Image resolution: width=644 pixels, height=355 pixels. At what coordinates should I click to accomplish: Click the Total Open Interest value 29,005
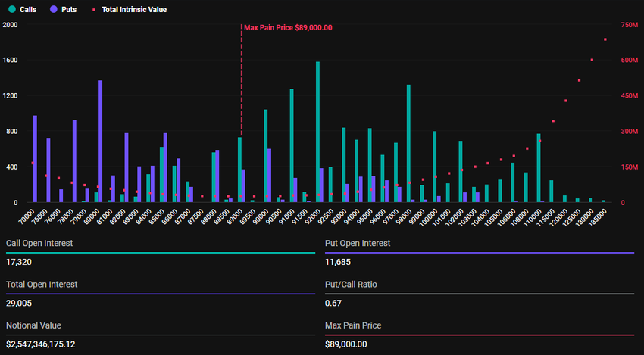pos(21,303)
